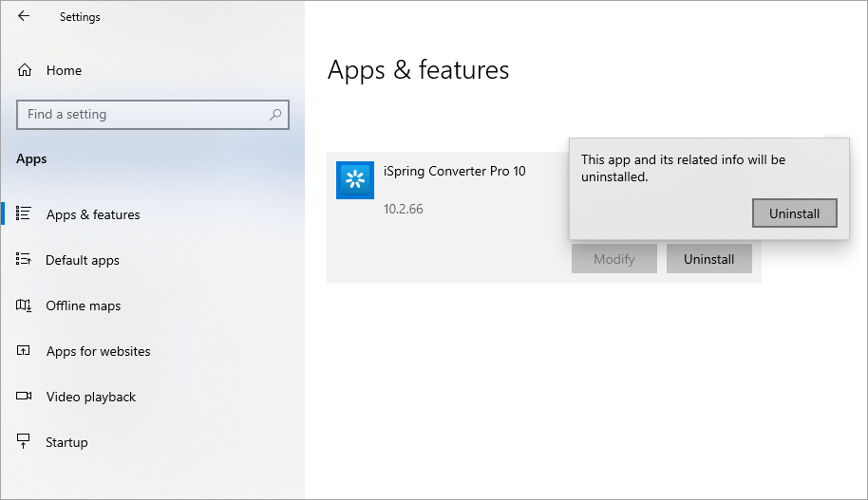Click the back arrow in Settings
The width and height of the screenshot is (868, 500).
click(x=24, y=16)
